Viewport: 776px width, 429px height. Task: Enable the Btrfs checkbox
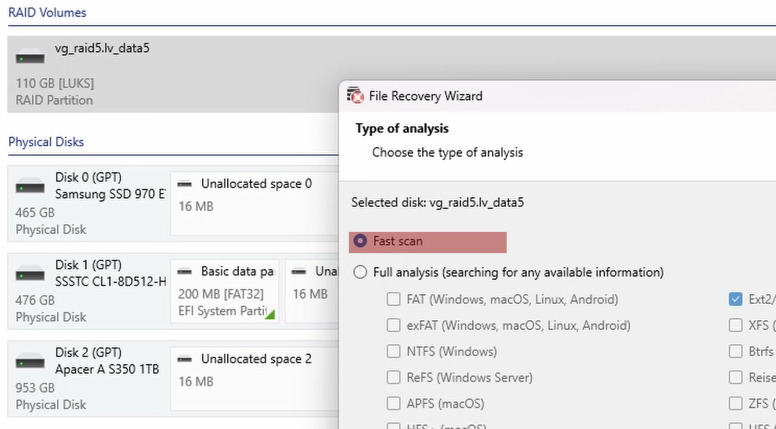[735, 351]
